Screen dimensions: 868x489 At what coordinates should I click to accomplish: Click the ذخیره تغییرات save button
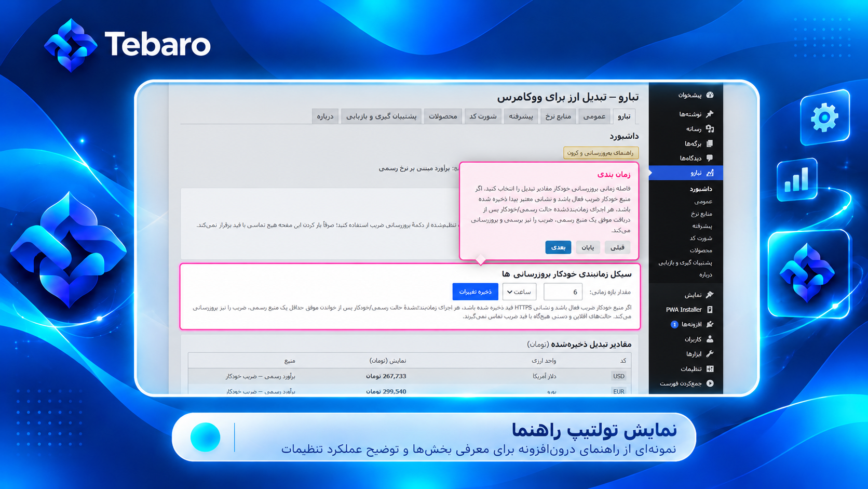point(475,292)
